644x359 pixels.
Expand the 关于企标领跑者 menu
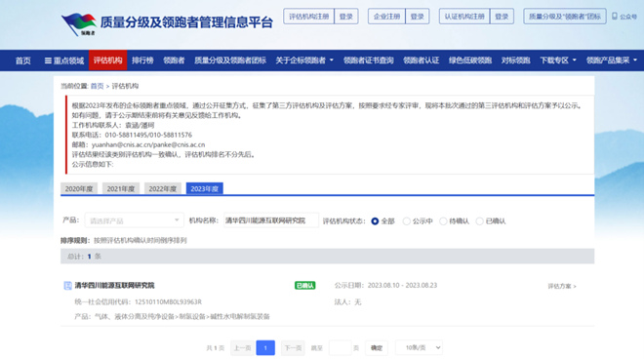click(x=304, y=60)
